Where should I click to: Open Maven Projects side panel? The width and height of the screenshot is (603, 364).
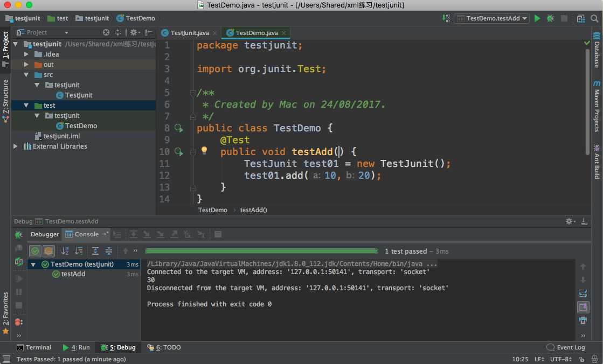coord(597,107)
